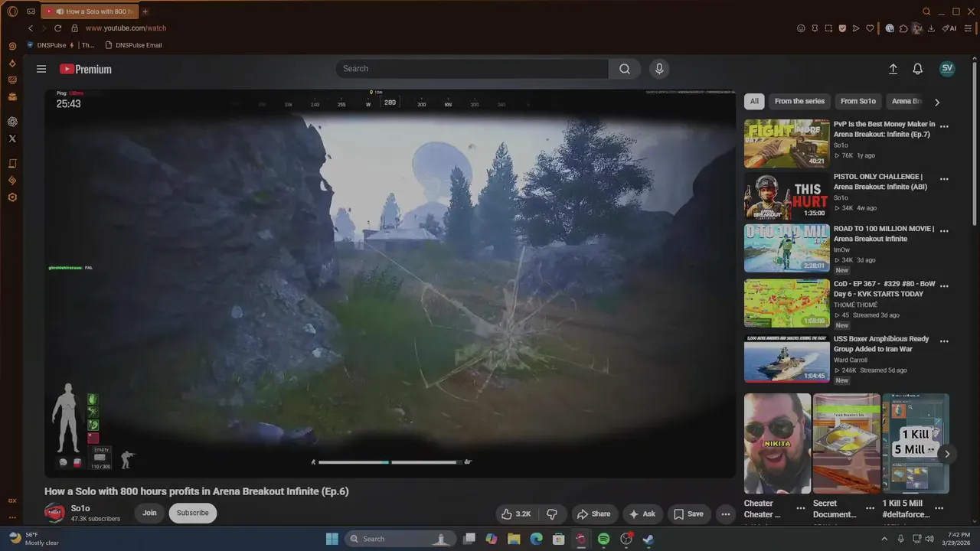Open YouTube notifications bell
Viewport: 980px width, 551px height.
917,69
